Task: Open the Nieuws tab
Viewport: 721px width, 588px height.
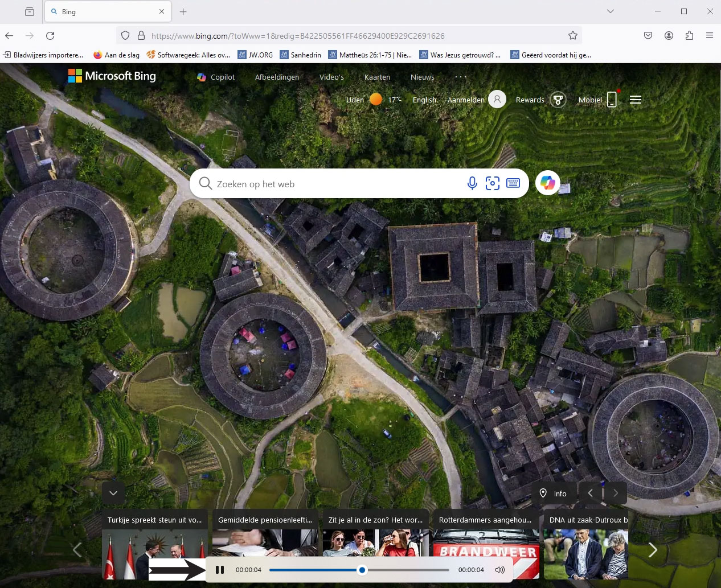Action: (x=423, y=77)
